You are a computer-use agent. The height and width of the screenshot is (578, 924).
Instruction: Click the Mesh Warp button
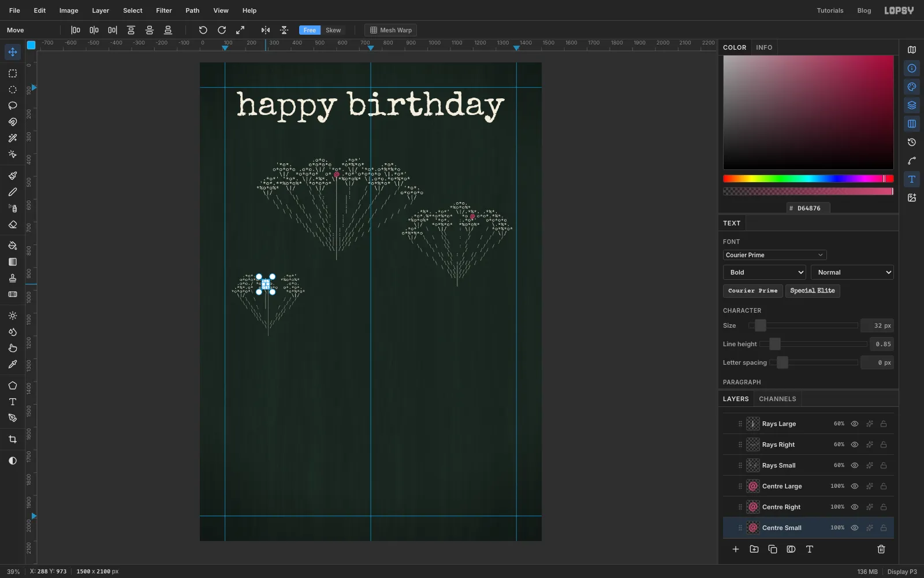pyautogui.click(x=391, y=30)
